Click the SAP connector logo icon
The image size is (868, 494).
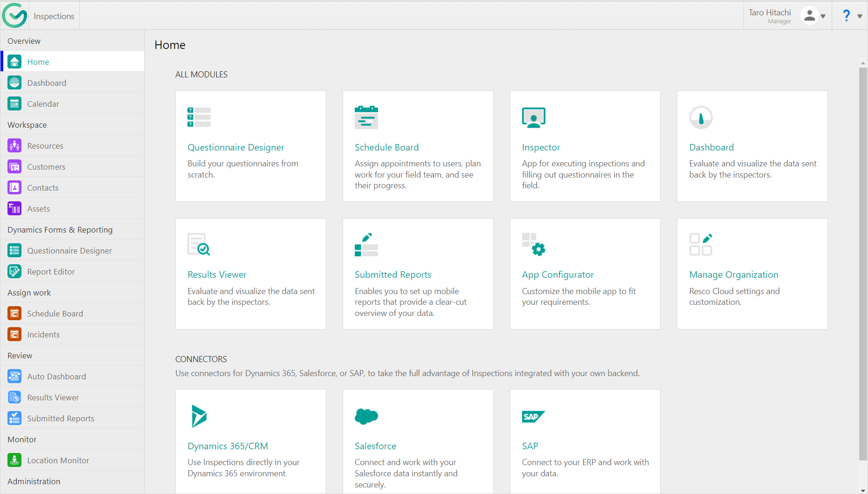tap(533, 416)
